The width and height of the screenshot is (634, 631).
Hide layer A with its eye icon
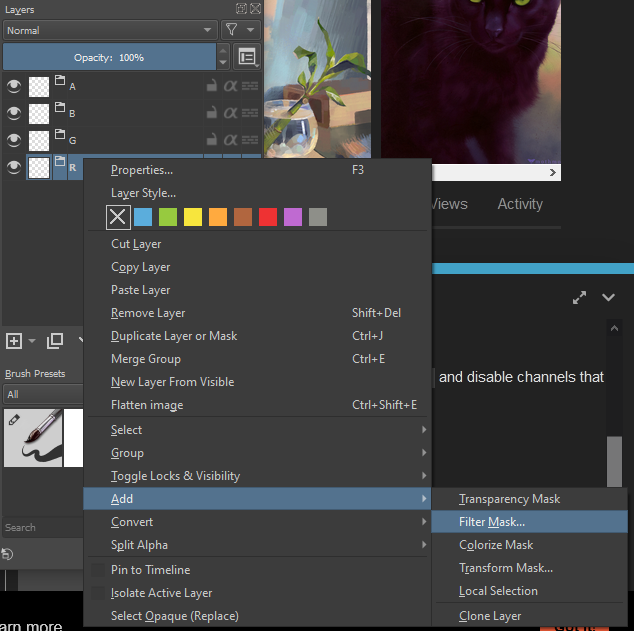(x=14, y=86)
